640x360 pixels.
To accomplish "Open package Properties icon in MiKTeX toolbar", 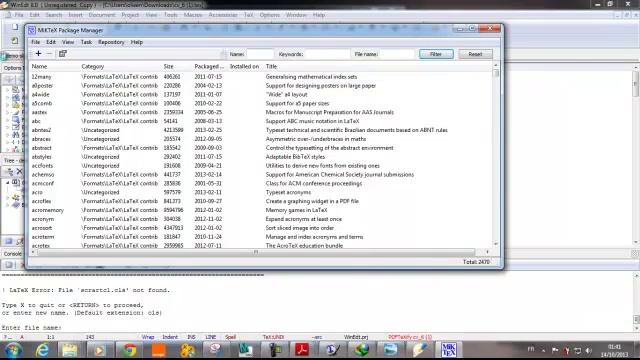I will click(62, 53).
